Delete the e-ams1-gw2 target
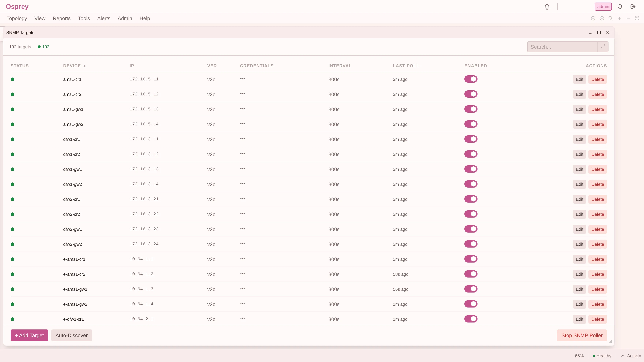The image size is (644, 362). click(598, 304)
